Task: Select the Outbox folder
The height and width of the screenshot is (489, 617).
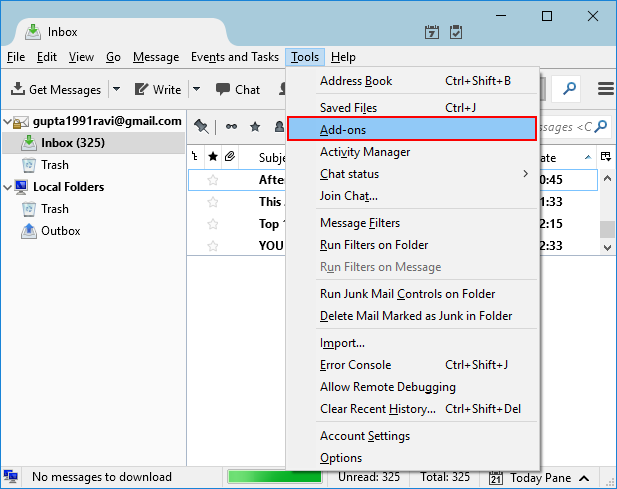Action: [61, 231]
